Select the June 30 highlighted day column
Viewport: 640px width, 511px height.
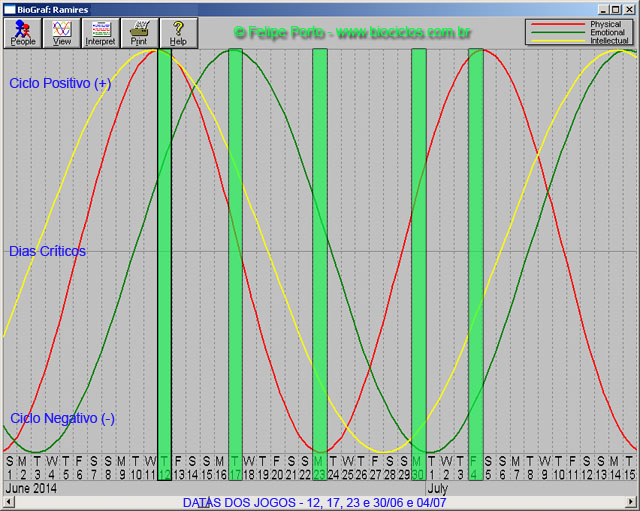(419, 264)
